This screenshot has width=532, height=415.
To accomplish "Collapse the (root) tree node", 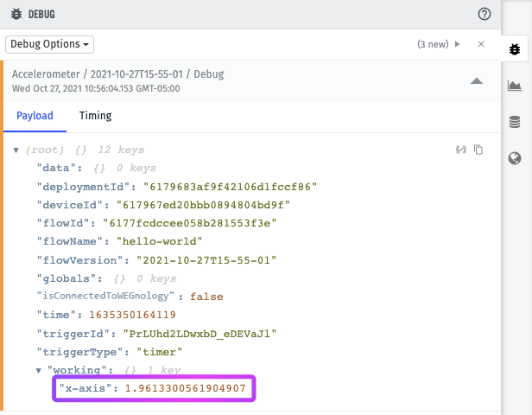I will coord(16,150).
